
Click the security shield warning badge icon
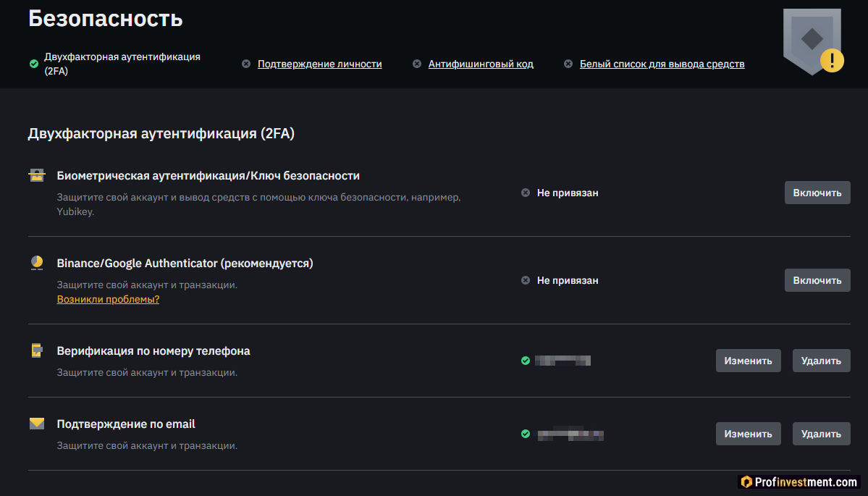(x=813, y=41)
